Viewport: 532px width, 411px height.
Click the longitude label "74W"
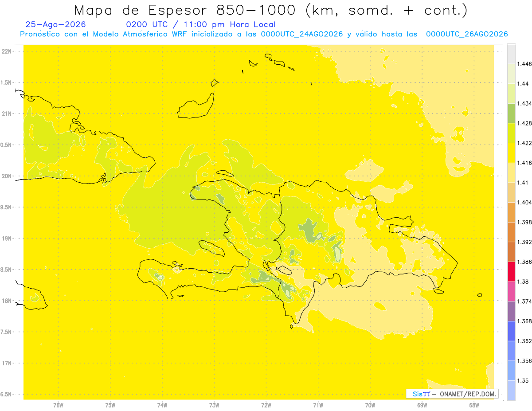tap(162, 405)
